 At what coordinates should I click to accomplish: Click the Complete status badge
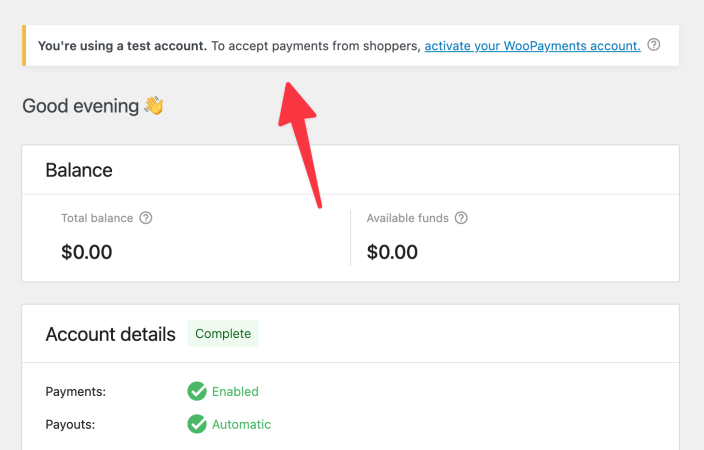point(223,334)
